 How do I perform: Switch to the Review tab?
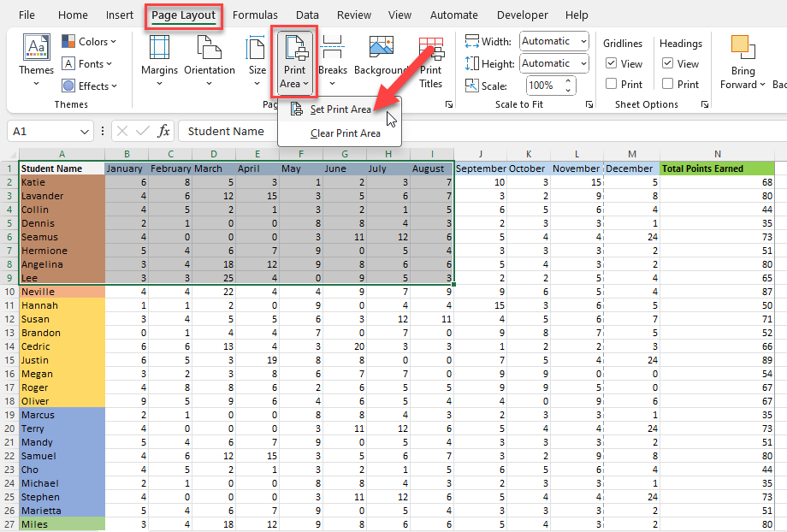(354, 15)
